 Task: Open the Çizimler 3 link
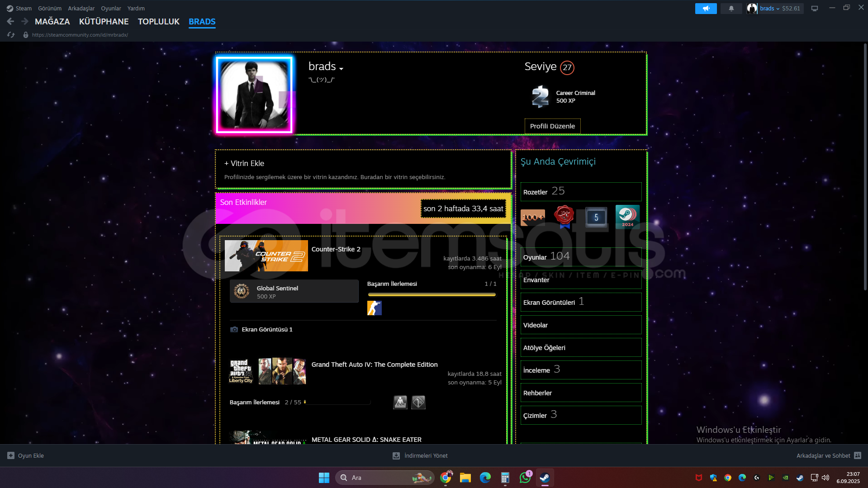pos(581,415)
